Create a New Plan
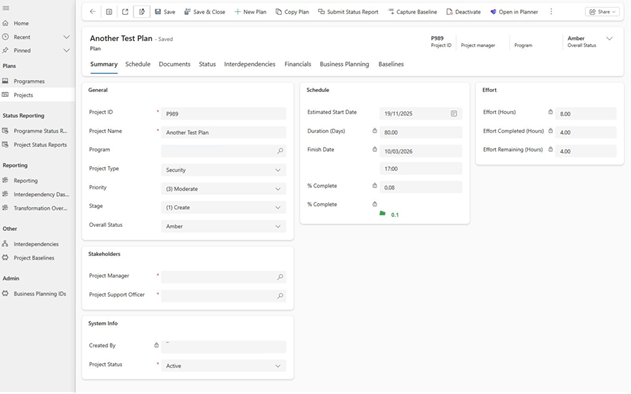 [250, 12]
